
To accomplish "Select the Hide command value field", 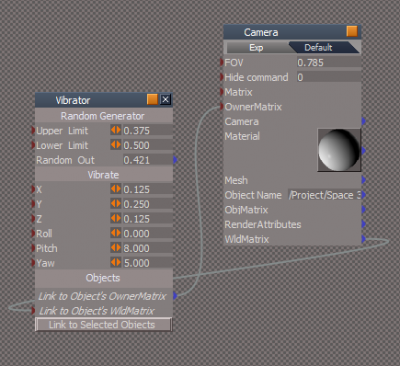I will 329,77.
